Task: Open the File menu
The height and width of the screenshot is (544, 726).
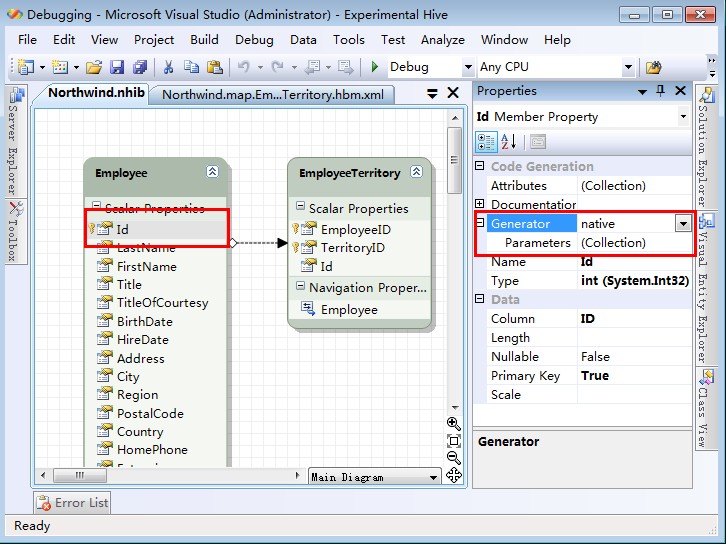Action: 27,40
